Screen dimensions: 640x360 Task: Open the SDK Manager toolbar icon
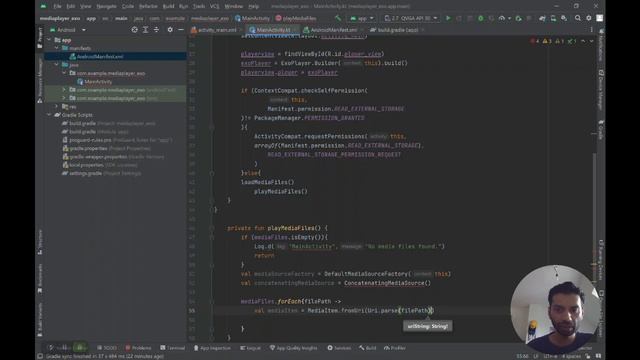(564, 18)
